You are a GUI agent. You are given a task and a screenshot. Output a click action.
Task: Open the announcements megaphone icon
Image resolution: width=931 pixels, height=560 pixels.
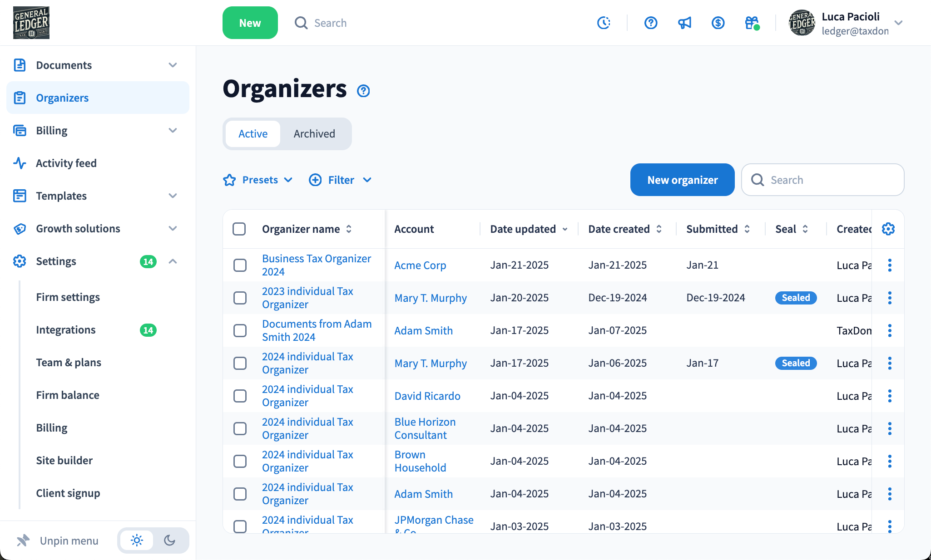(x=684, y=23)
